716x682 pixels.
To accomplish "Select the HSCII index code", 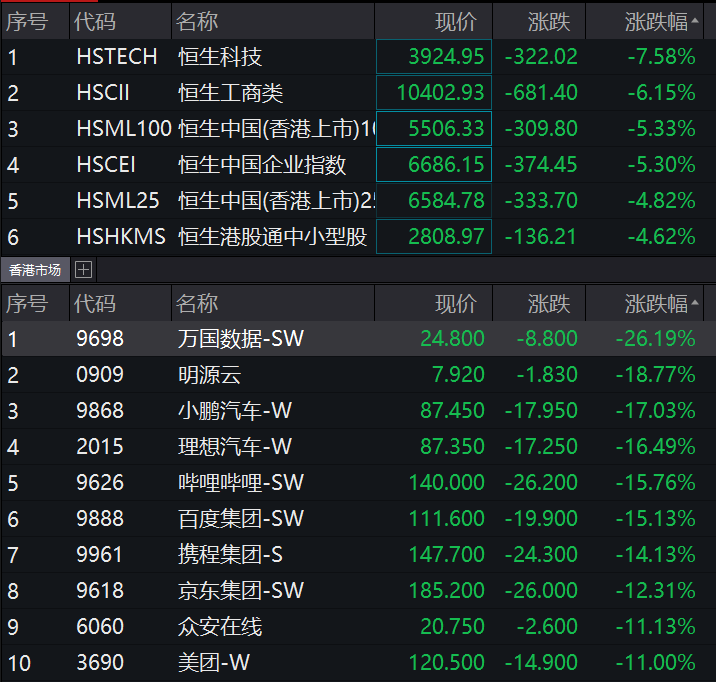I will click(103, 93).
